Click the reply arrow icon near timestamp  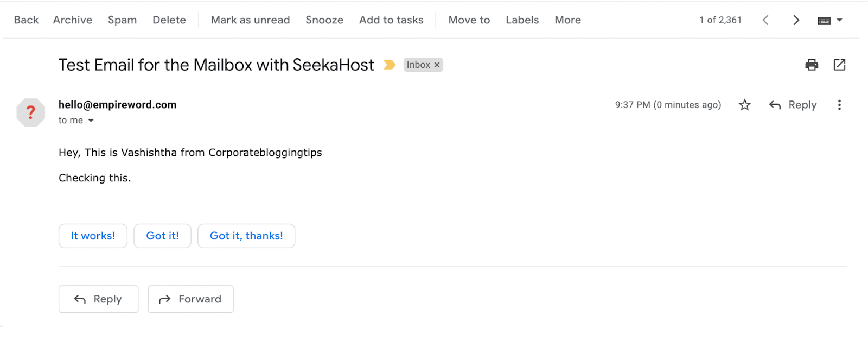pos(775,105)
